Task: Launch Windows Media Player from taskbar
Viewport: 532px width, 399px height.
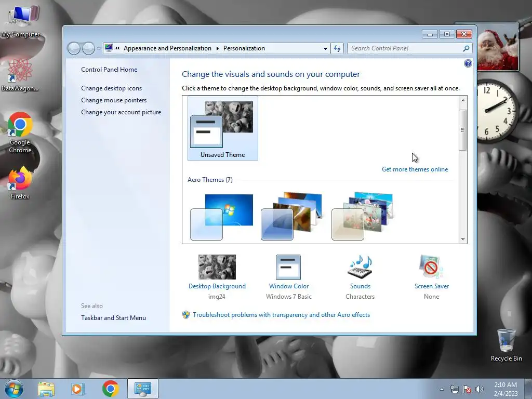Action: click(78, 389)
